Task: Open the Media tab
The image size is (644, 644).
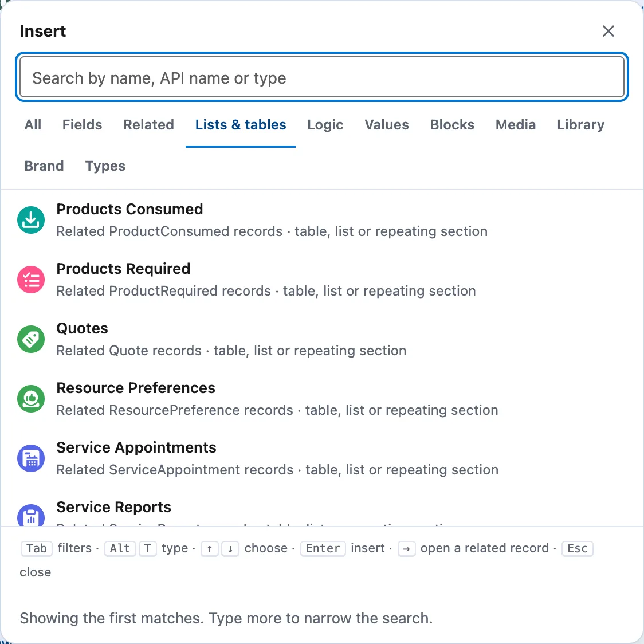Action: (516, 125)
